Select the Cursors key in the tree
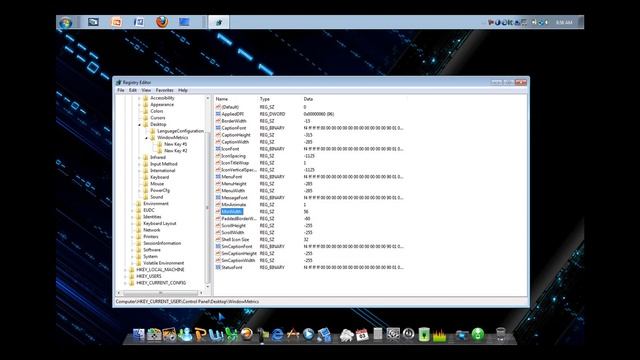 [x=158, y=118]
